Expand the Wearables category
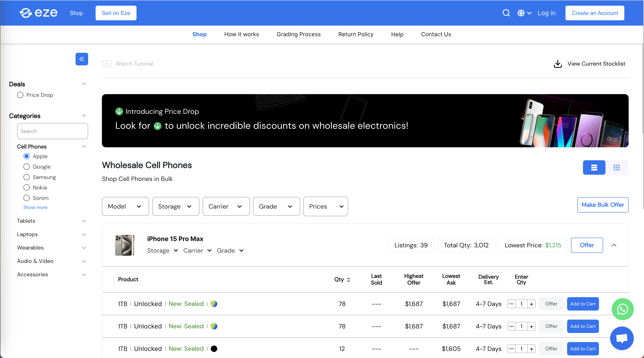Viewport: 644px width, 358px height. pyautogui.click(x=84, y=248)
